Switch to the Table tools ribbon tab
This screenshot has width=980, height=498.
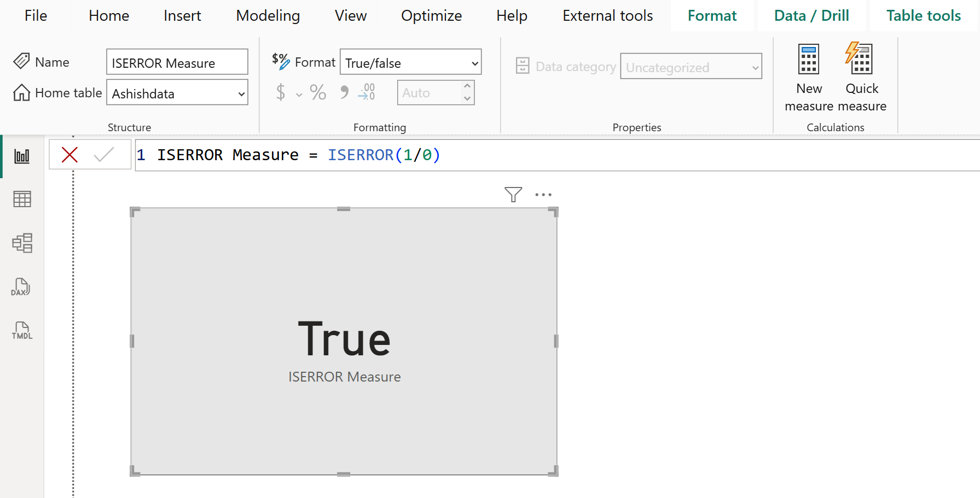pos(923,15)
